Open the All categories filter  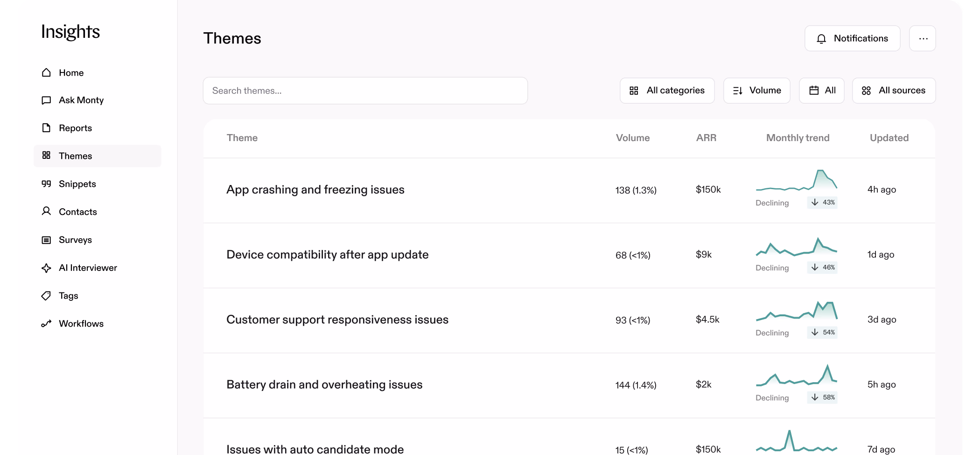coord(667,90)
